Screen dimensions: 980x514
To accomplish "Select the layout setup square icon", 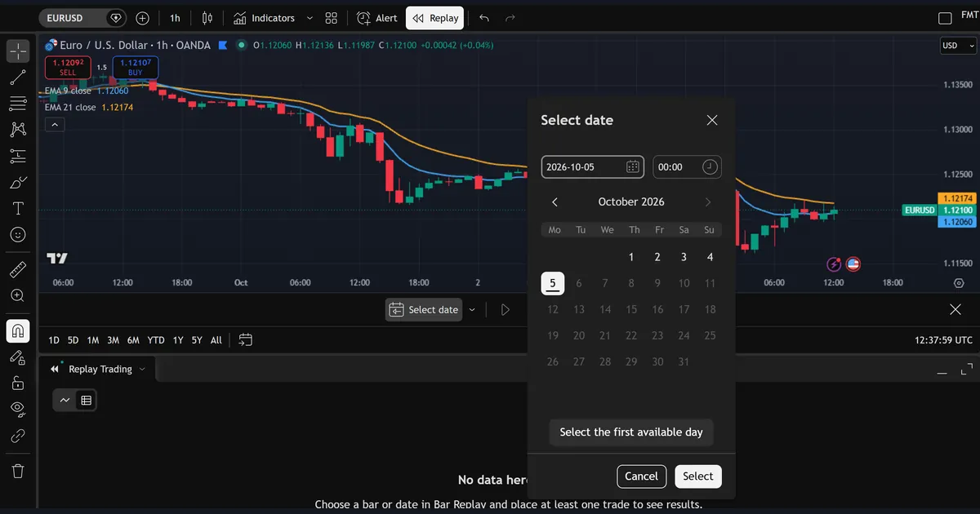I will pyautogui.click(x=945, y=18).
